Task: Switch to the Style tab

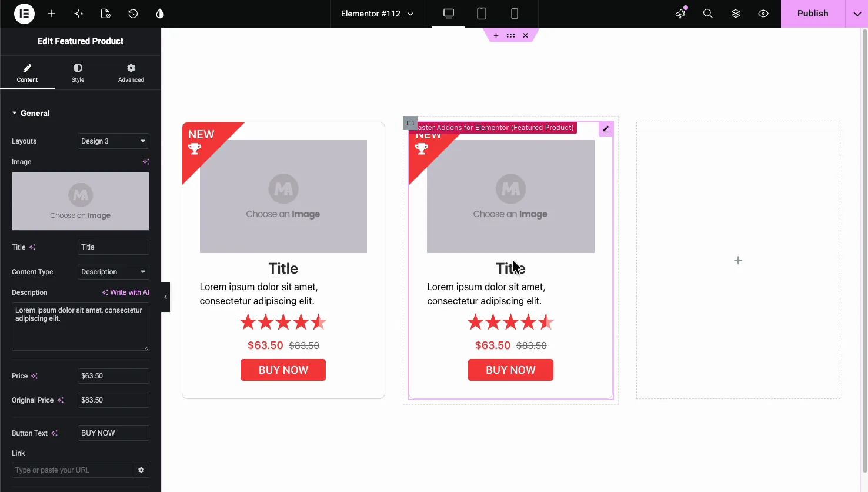Action: pos(78,73)
